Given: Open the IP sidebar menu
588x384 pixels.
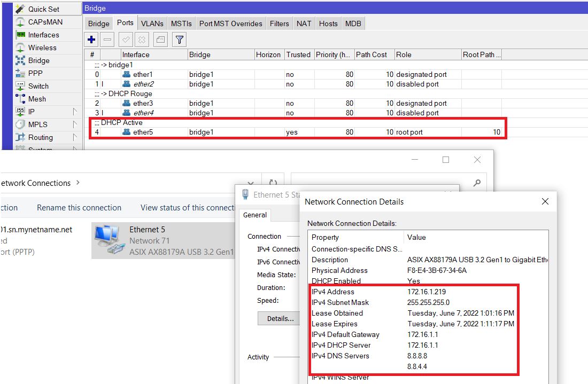Looking at the screenshot, I should [48, 112].
